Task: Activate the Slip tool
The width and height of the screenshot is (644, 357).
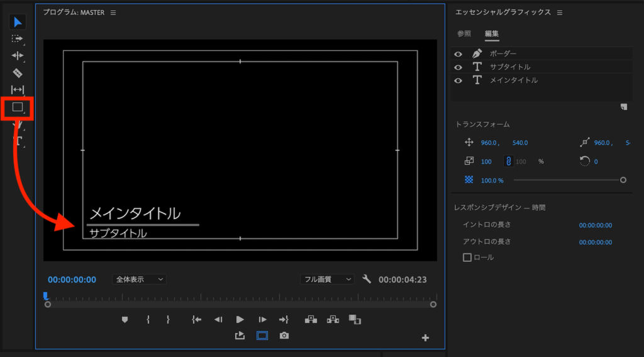Action: pos(18,90)
